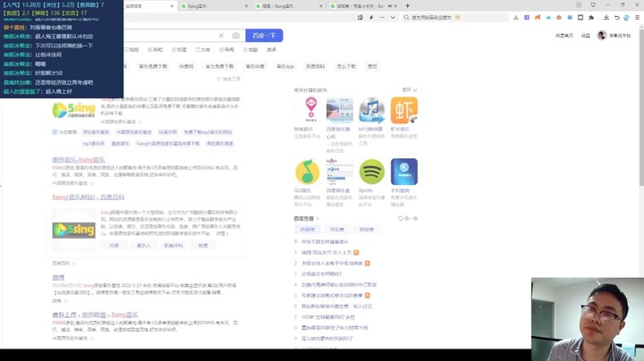Viewport: 644px width, 361px height.
Task: Click the magnifier icon in browser search box
Action: 406,18
